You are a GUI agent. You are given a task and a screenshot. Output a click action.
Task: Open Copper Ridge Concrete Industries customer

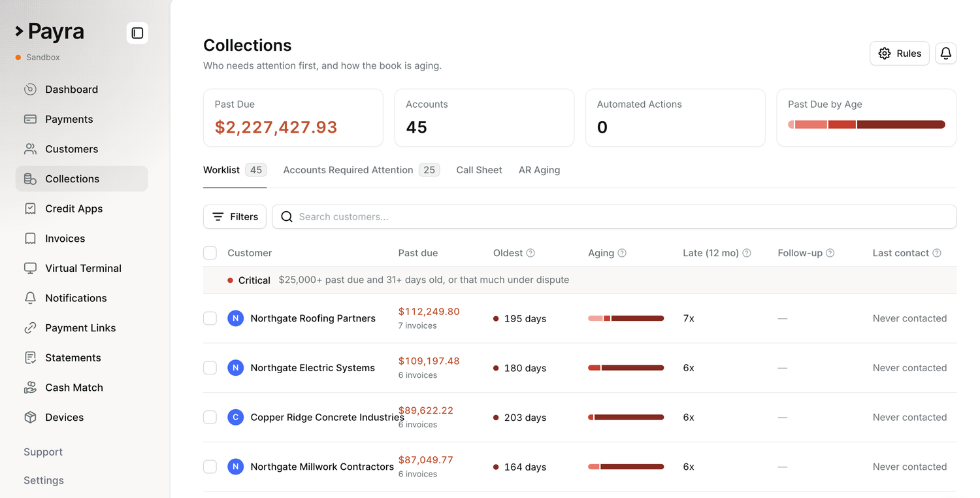coord(327,417)
